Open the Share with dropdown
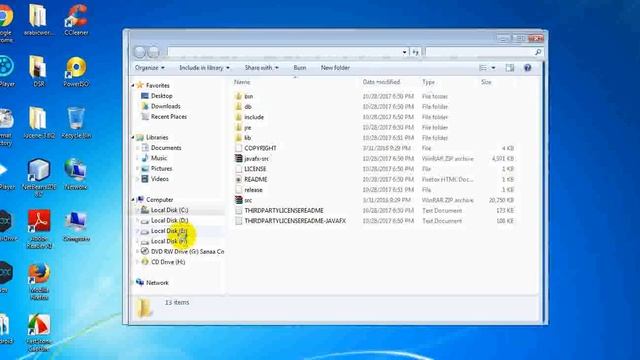Screen dimensions: 640x360 262,68
